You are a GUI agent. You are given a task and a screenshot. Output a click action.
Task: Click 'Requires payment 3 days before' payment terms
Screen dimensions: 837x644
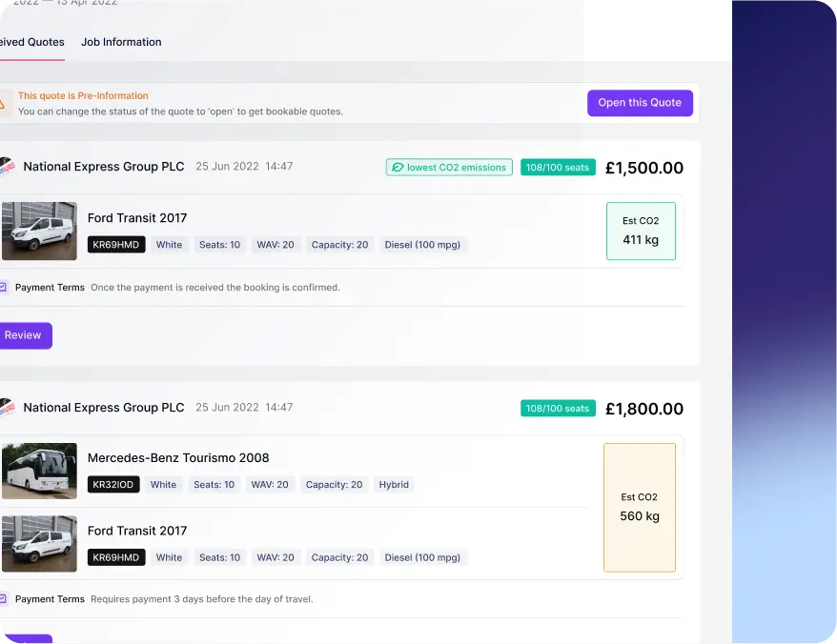click(202, 599)
